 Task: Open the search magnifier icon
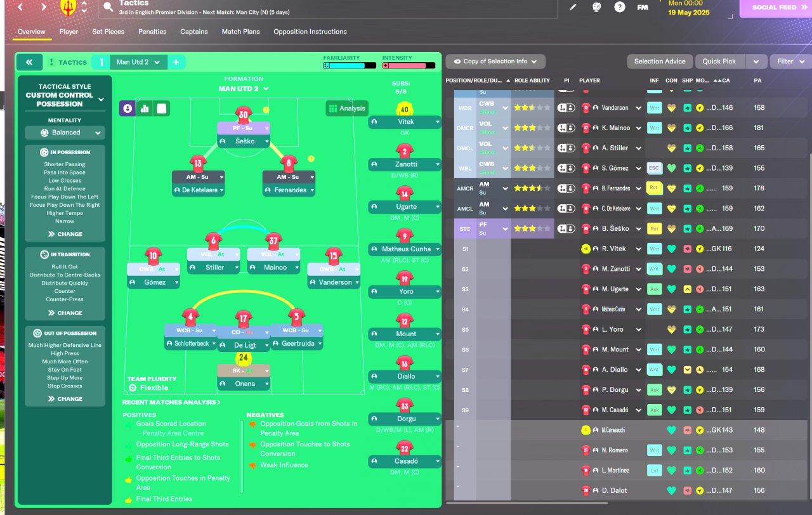(x=108, y=8)
